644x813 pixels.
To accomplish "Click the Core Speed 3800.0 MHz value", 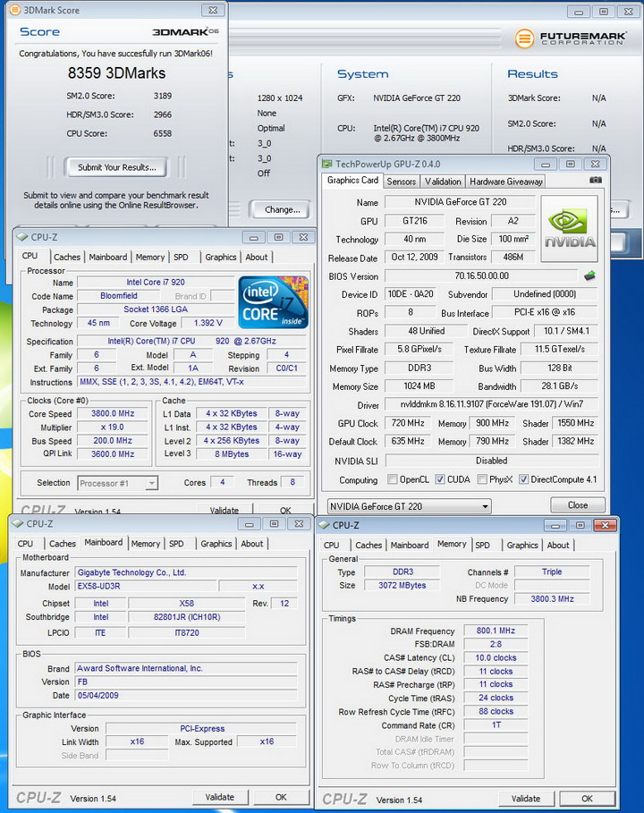I will pos(113,413).
